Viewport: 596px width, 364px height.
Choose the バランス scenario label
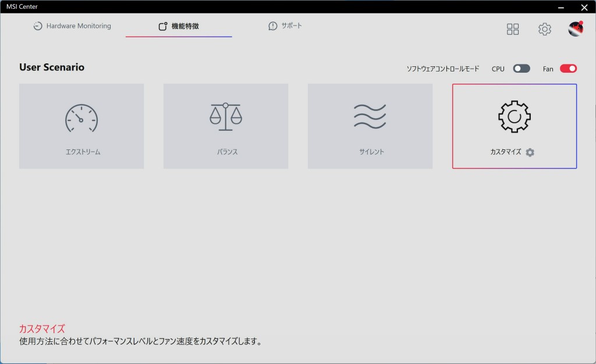pos(227,152)
